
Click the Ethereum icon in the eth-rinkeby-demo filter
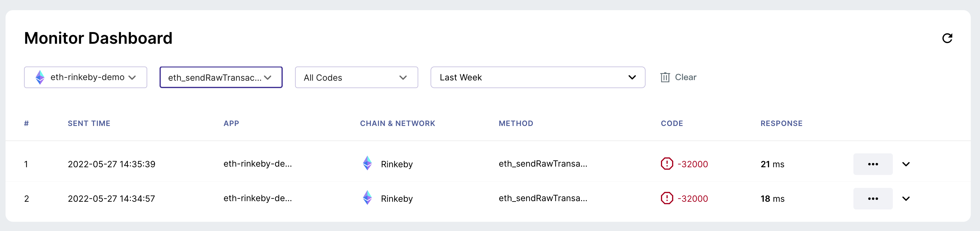point(40,77)
